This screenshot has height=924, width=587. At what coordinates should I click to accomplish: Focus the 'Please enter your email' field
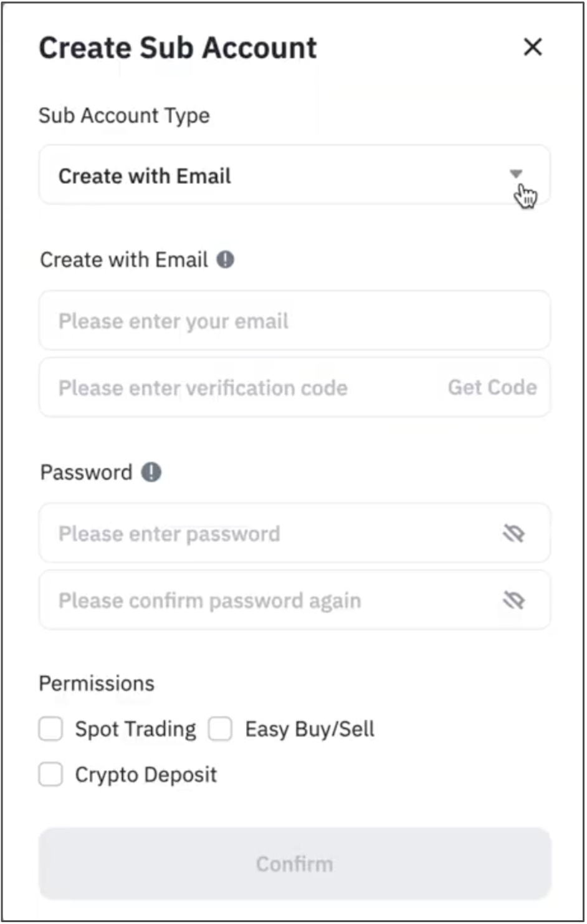click(x=294, y=320)
